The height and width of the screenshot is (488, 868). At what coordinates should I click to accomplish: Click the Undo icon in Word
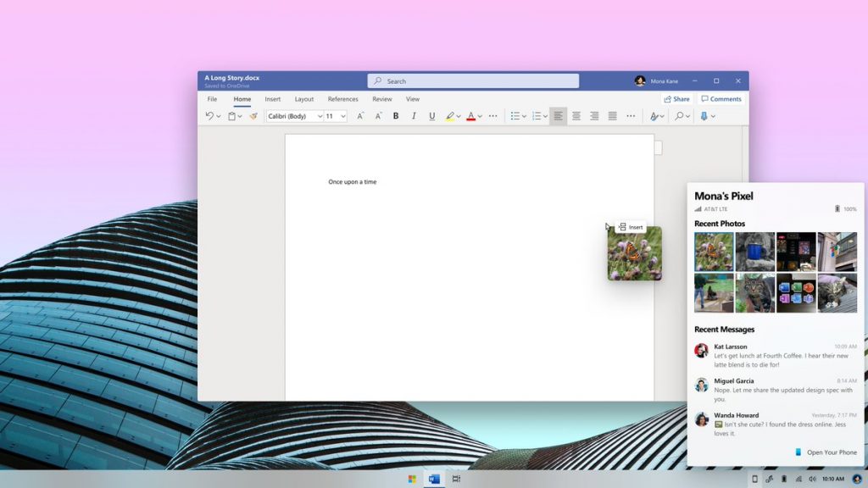(x=209, y=115)
